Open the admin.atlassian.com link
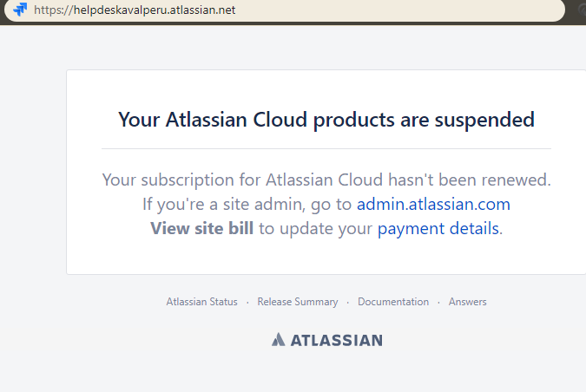Screen dimensions: 586x392 433,204
